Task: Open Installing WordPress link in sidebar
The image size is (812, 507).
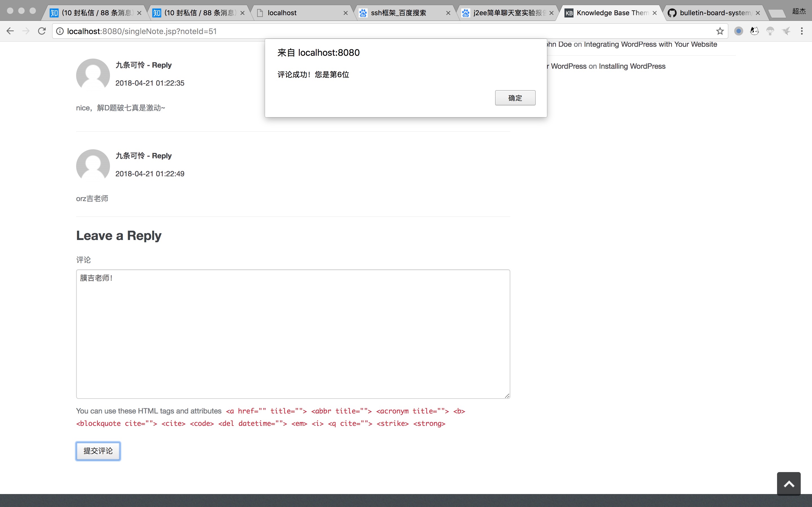Action: pyautogui.click(x=632, y=66)
